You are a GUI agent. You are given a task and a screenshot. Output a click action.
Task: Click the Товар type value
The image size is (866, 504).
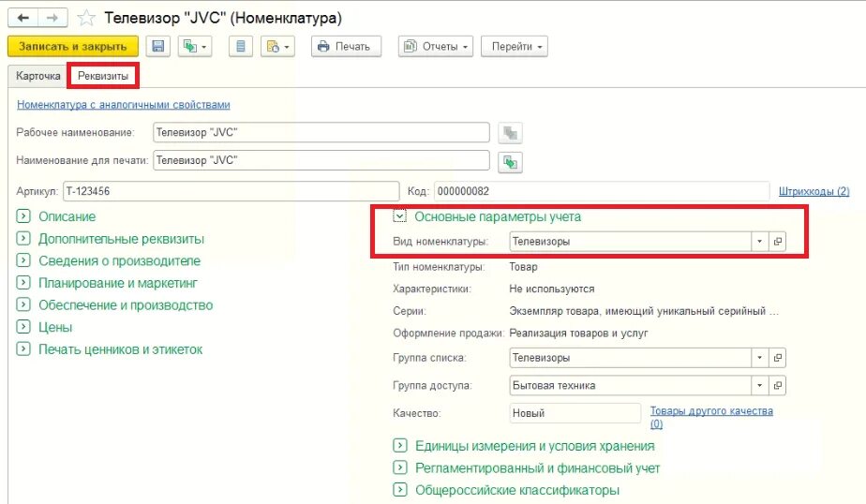523,267
